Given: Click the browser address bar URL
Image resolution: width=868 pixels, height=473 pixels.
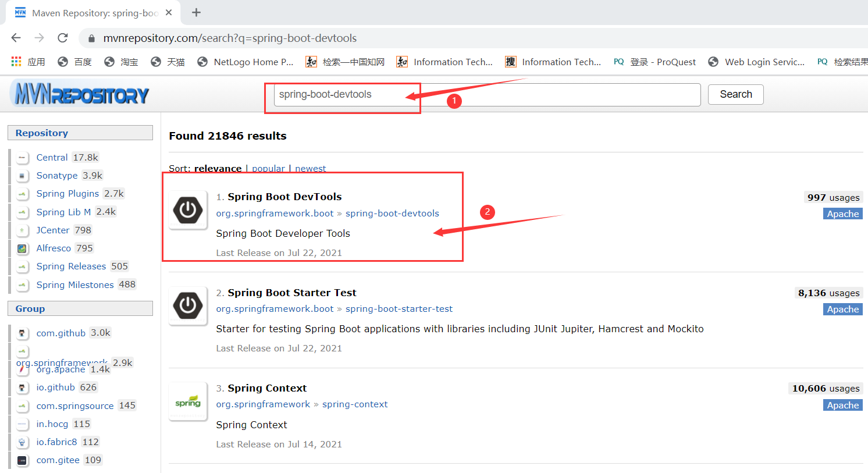Looking at the screenshot, I should 230,38.
